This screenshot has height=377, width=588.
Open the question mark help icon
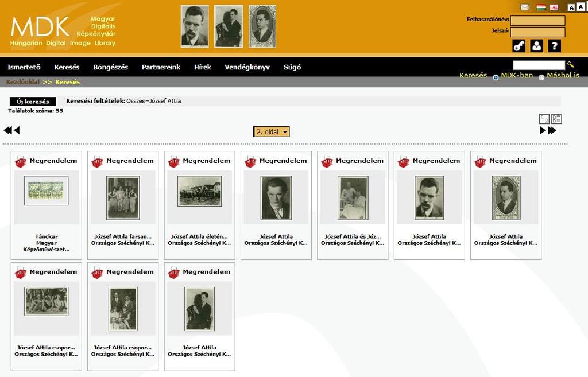pos(554,46)
